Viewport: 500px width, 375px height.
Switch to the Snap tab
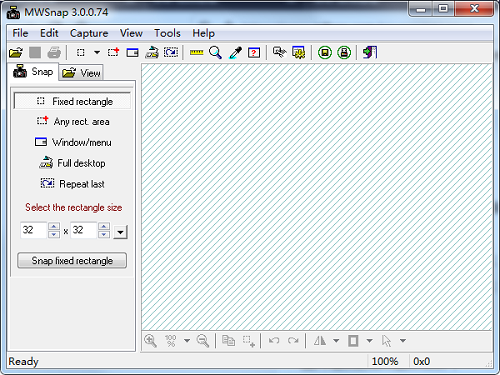click(33, 71)
